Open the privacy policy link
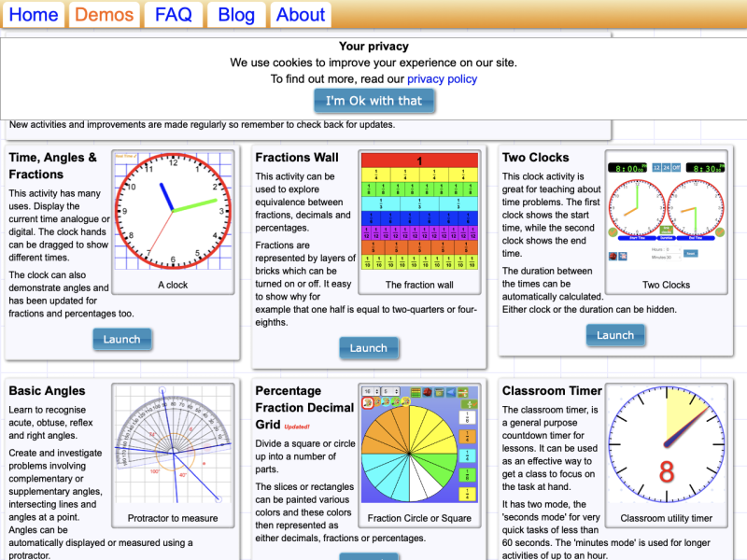Image resolution: width=747 pixels, height=560 pixels. 442,78
